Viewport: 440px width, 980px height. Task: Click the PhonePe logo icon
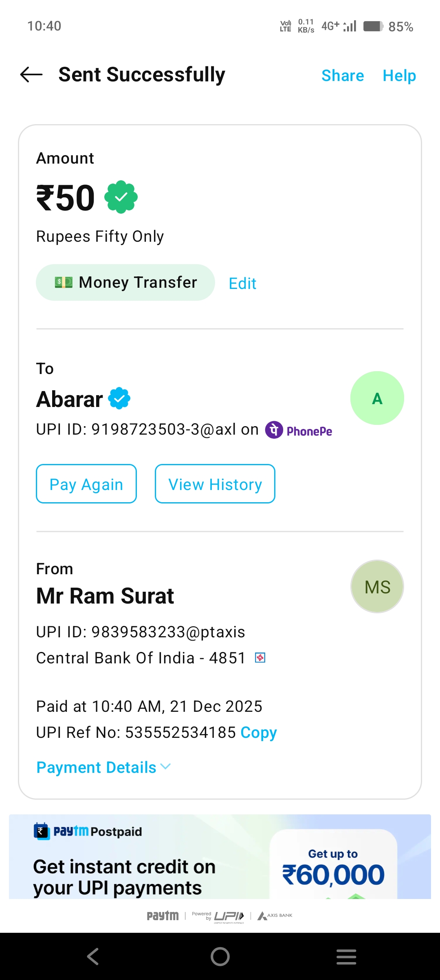[274, 430]
